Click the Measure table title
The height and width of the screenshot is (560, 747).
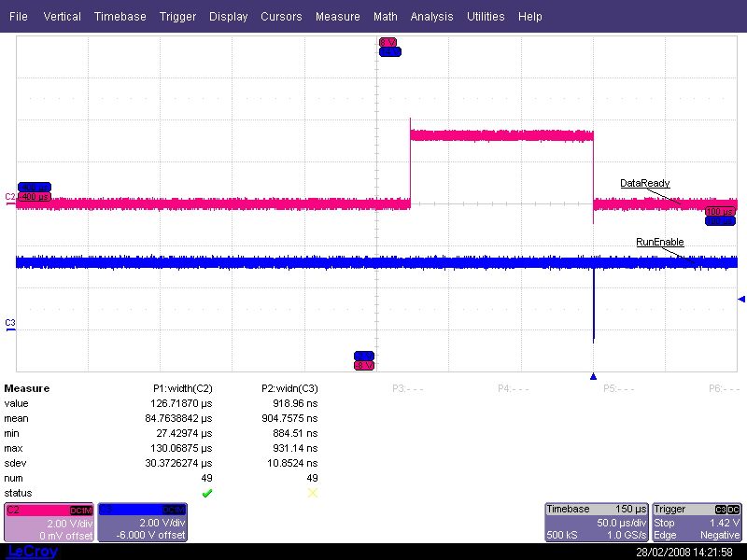pos(27,388)
